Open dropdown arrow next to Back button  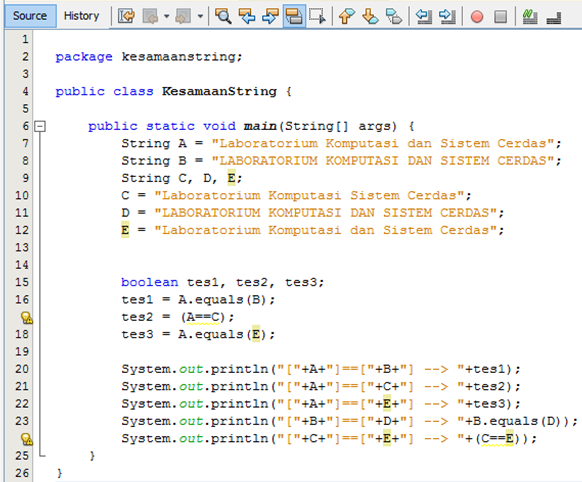(x=166, y=16)
